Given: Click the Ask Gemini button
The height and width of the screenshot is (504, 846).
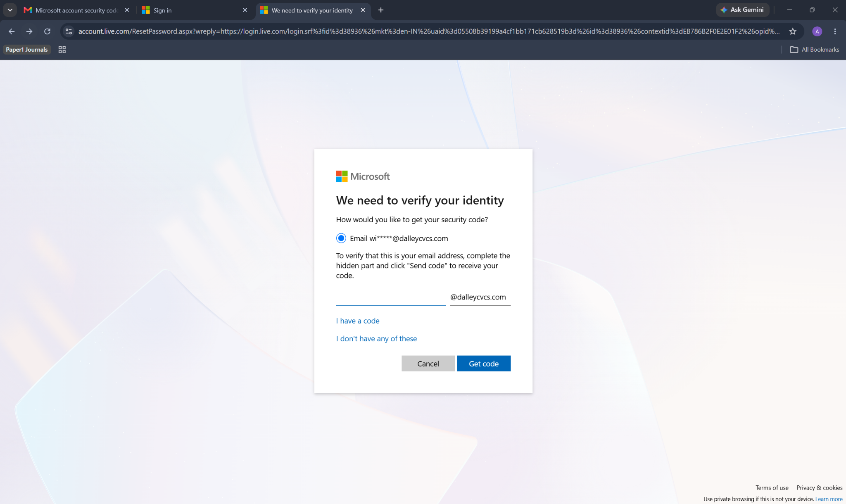Looking at the screenshot, I should coord(743,10).
